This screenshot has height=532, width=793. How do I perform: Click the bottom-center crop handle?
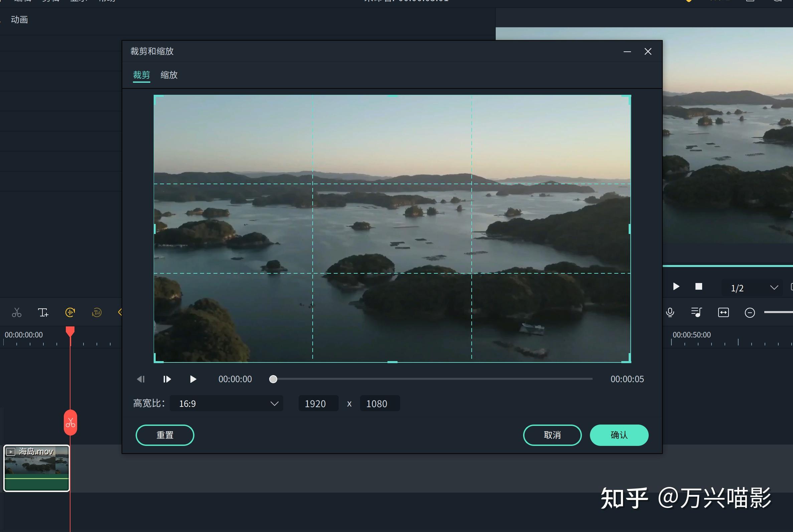[x=392, y=362]
